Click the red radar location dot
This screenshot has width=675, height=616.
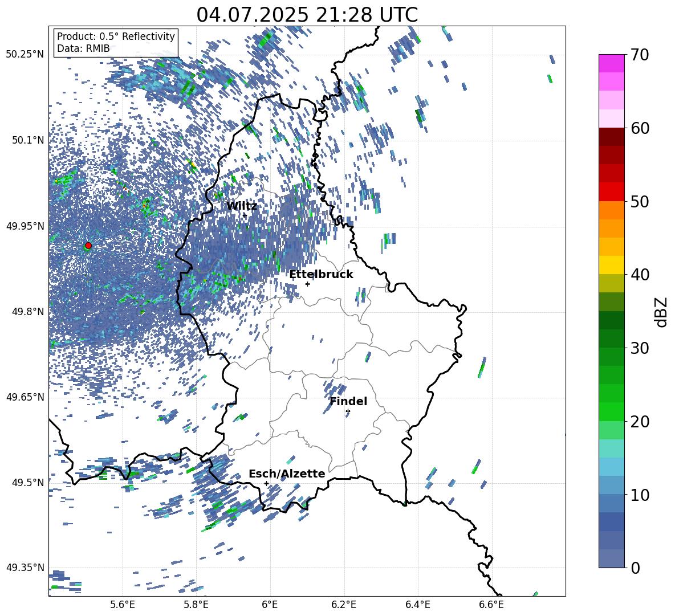(x=88, y=246)
